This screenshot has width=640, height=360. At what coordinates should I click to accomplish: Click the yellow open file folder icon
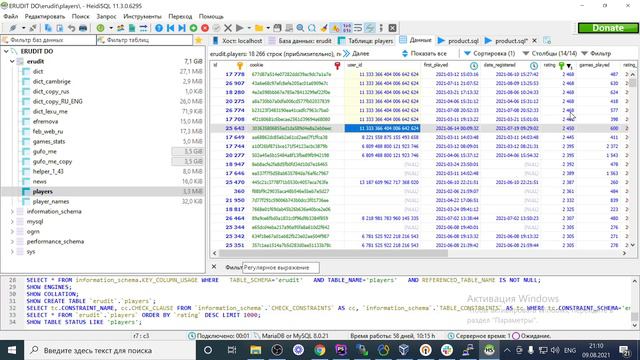259,28
